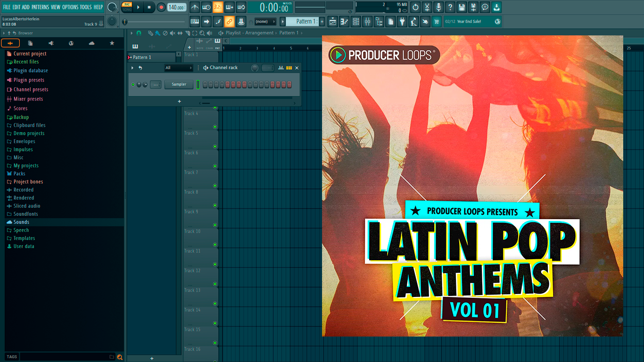Image resolution: width=644 pixels, height=362 pixels.
Task: Toggle first step of Sampler sequence
Action: pyautogui.click(x=205, y=84)
